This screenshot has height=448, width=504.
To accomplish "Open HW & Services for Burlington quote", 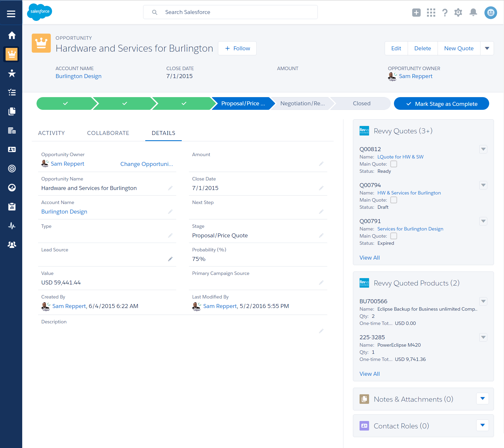I will coord(409,193).
